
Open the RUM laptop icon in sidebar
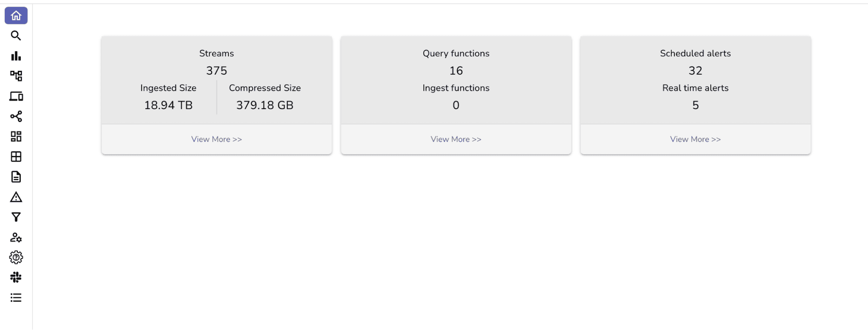(x=16, y=96)
